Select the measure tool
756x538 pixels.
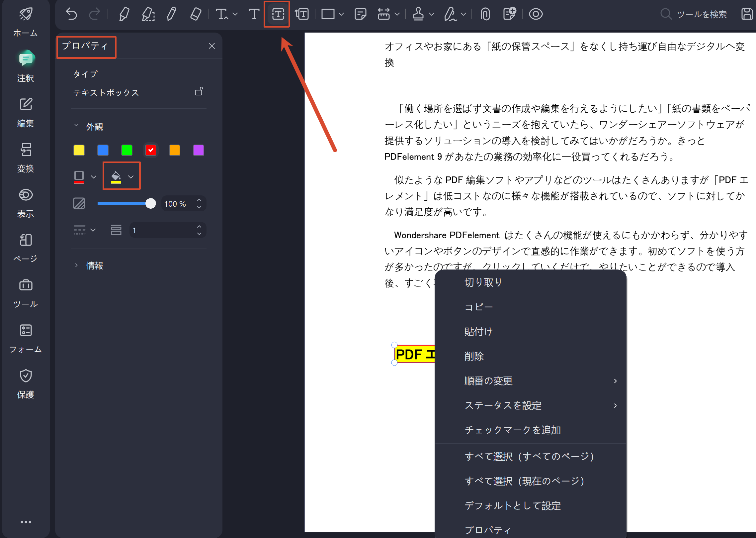(x=384, y=14)
